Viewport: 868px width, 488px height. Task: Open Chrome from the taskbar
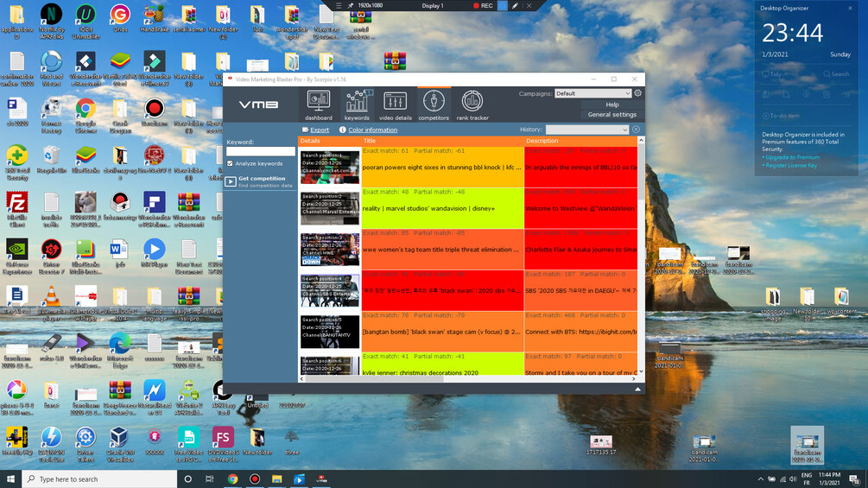click(232, 478)
